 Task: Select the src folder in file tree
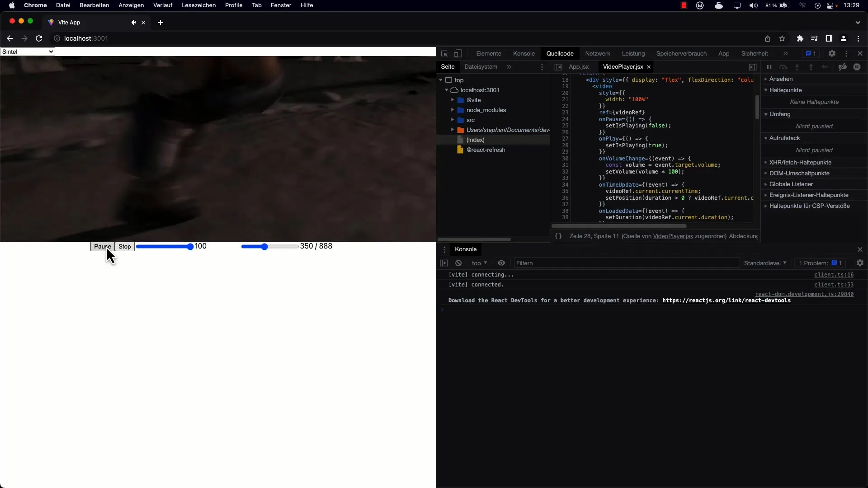470,120
